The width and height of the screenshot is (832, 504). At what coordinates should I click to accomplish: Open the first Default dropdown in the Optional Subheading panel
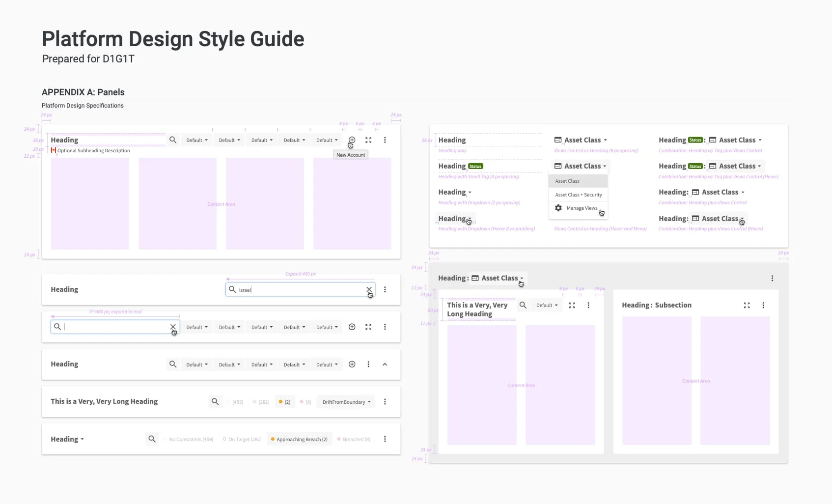(196, 140)
